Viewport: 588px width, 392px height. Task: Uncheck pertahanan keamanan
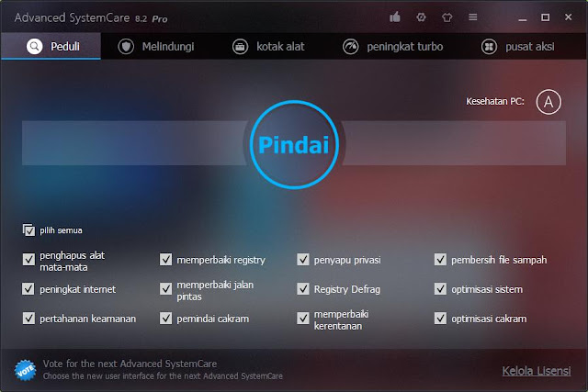28,318
